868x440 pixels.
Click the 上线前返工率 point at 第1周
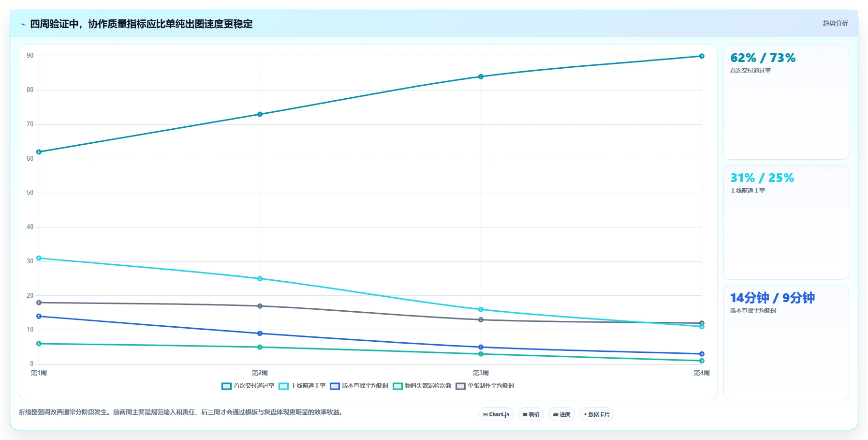pos(39,258)
